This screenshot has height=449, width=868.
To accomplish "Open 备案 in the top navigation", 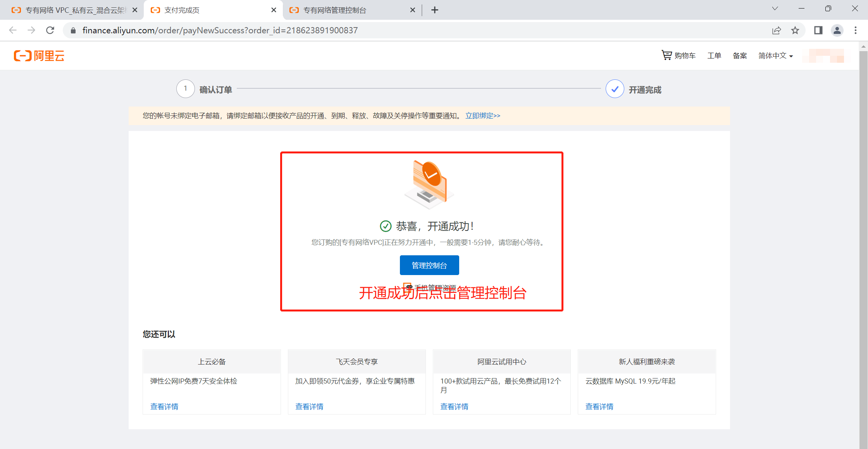I will pos(740,56).
